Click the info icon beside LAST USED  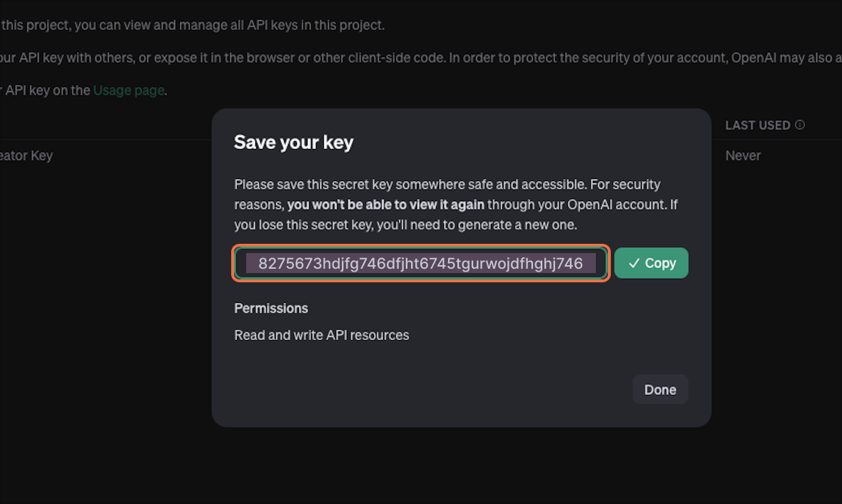tap(800, 125)
